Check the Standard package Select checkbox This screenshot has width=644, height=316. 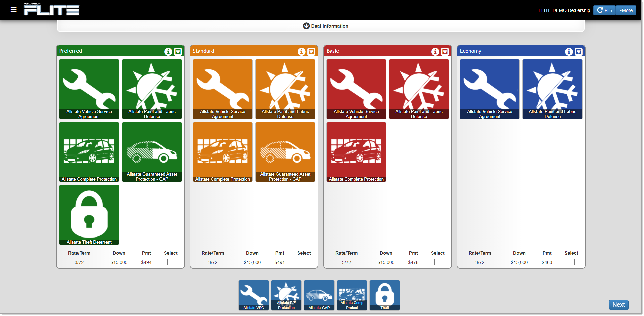coord(304,262)
